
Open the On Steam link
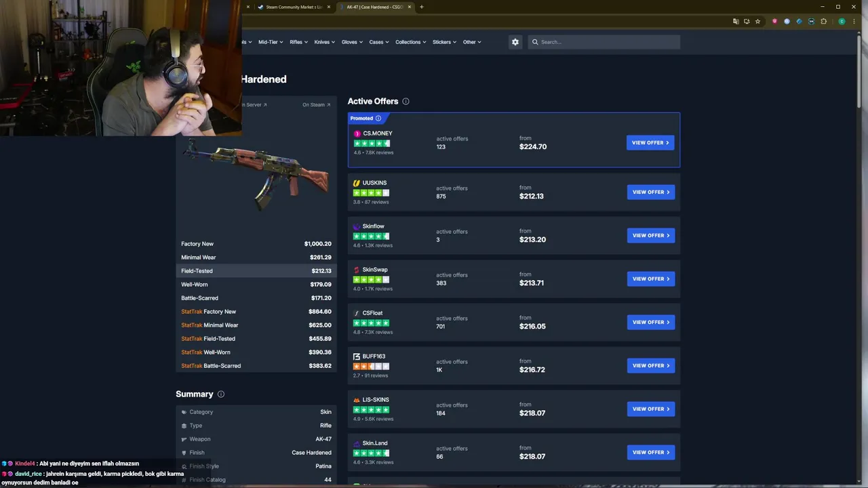[x=316, y=105]
